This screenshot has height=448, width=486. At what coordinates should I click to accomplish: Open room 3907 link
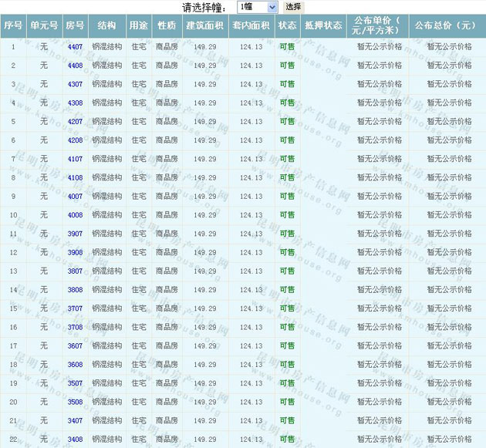[x=75, y=234]
